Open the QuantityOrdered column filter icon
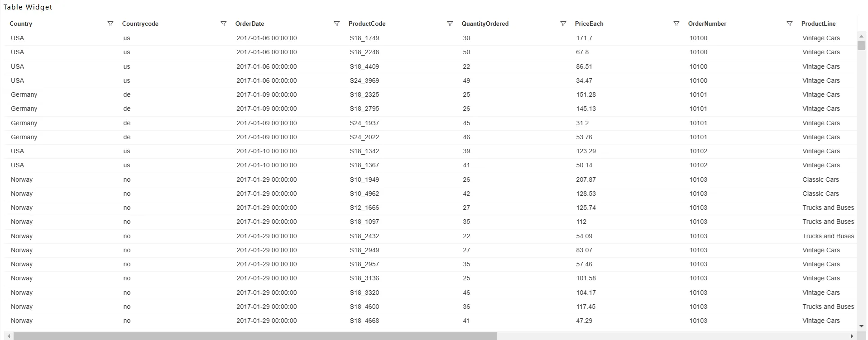The width and height of the screenshot is (868, 340). click(x=563, y=24)
